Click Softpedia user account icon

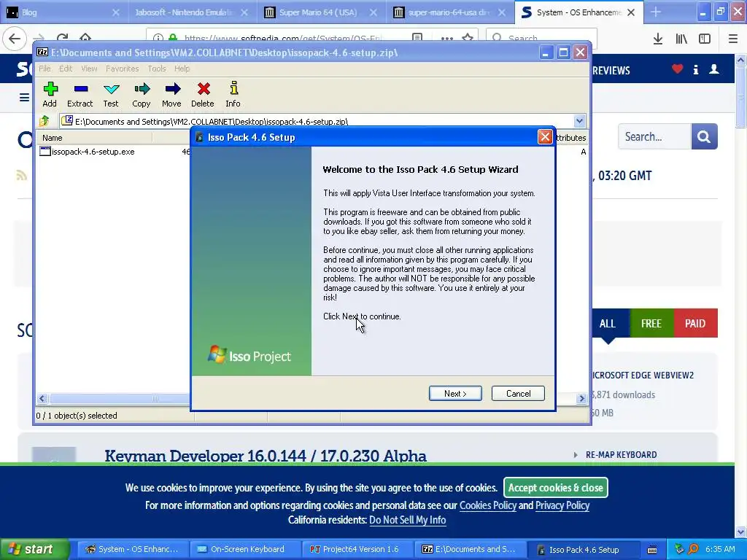point(714,69)
